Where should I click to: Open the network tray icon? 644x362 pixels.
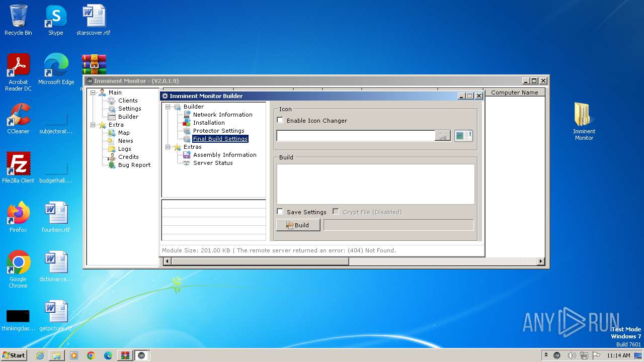584,355
